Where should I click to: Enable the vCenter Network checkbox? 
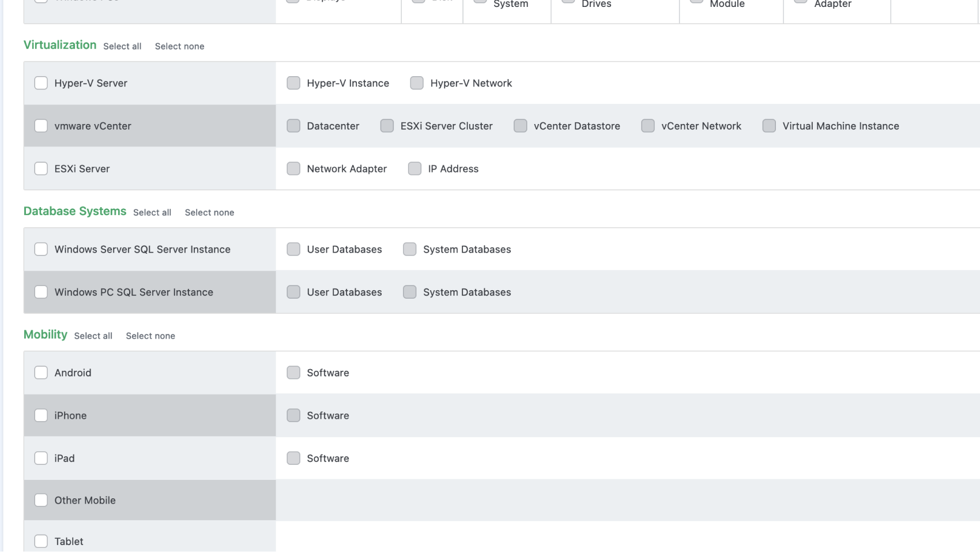(x=648, y=125)
